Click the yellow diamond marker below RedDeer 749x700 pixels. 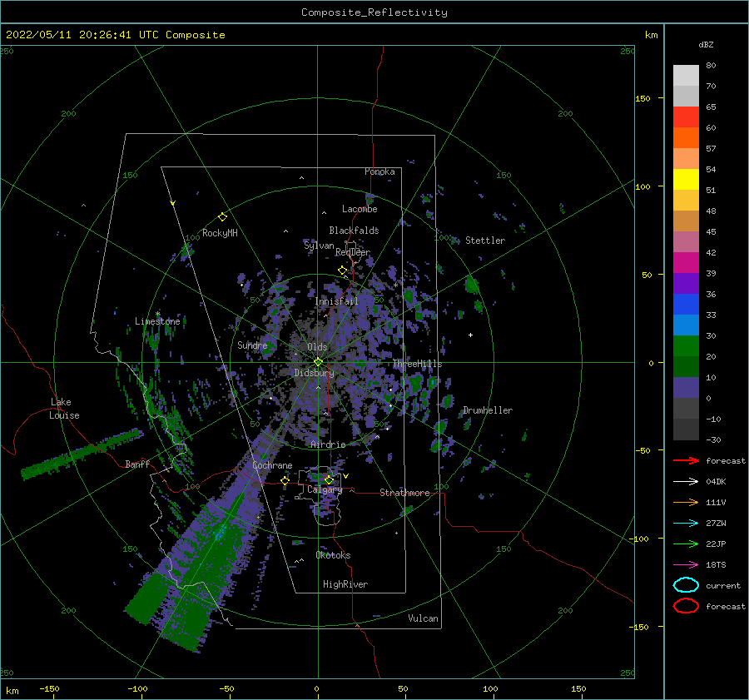coord(343,271)
